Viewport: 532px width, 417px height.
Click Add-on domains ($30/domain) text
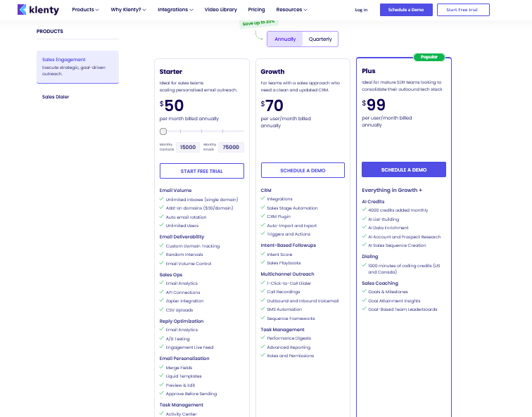click(x=200, y=208)
